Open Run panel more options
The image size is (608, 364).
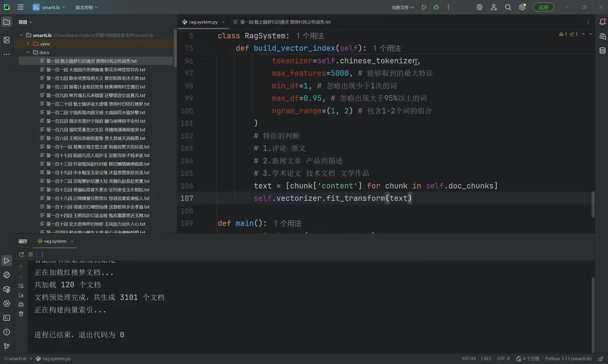[42, 254]
